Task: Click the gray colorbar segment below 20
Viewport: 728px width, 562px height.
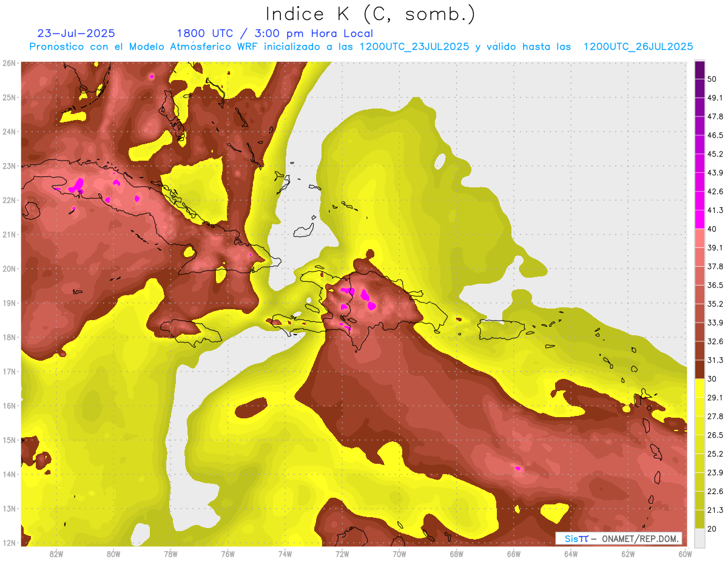Action: click(699, 538)
